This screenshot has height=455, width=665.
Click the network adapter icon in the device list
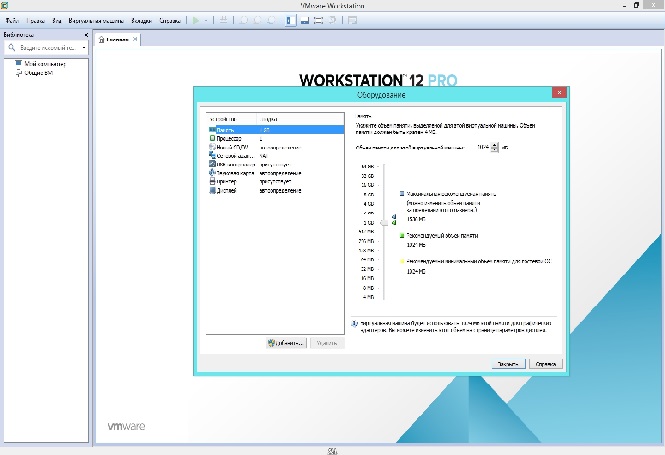pos(212,155)
